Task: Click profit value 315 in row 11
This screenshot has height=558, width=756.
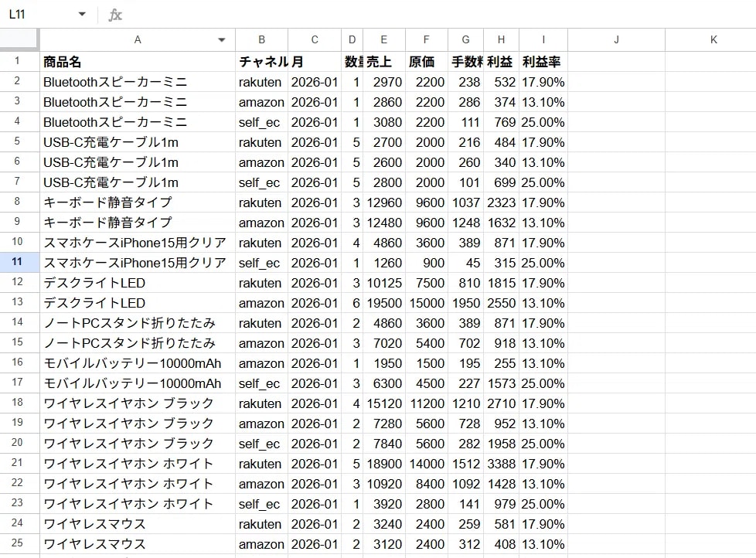Action: point(502,263)
